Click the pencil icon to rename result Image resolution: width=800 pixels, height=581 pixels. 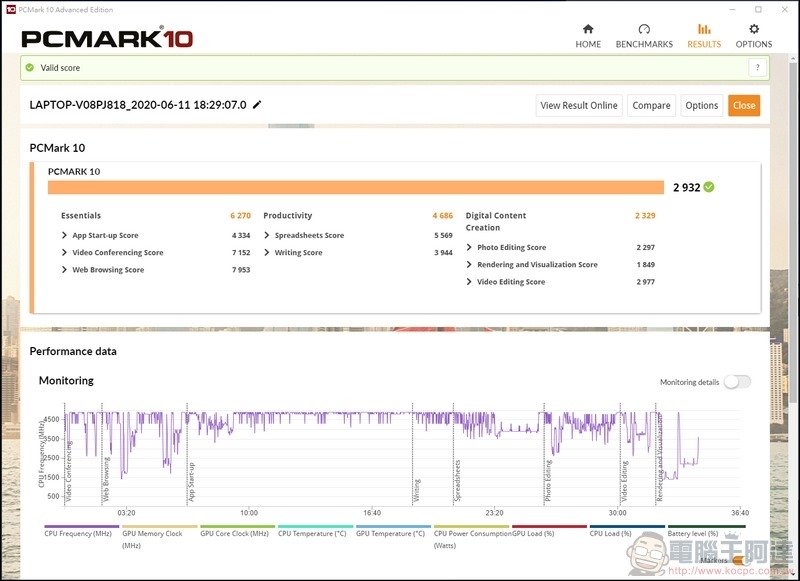pos(257,104)
